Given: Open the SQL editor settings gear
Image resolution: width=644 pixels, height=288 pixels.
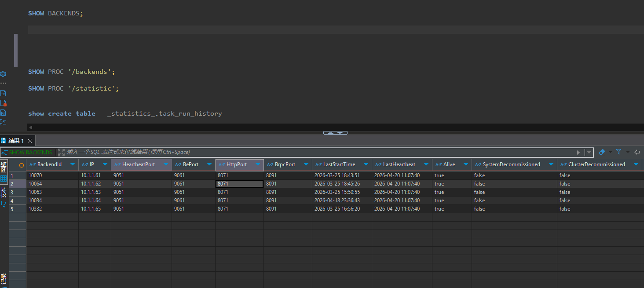Looking at the screenshot, I should point(3,74).
